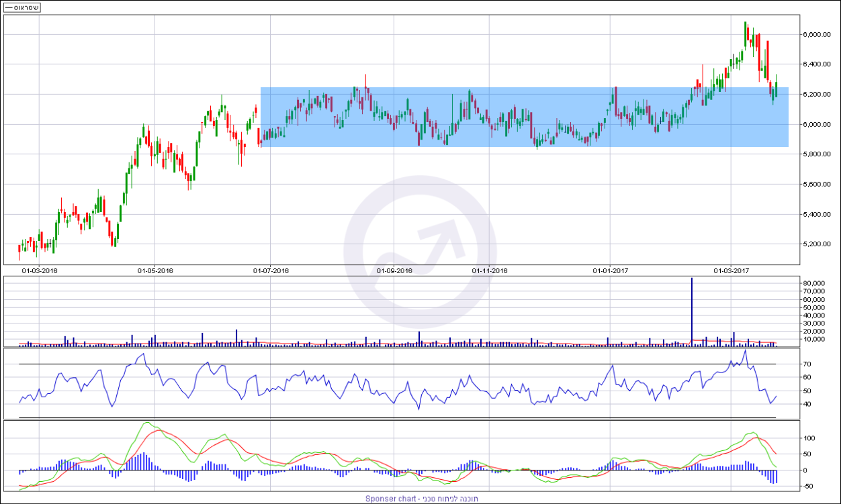
Task: Click the 01-03-2017 date label
Action: coord(732,271)
